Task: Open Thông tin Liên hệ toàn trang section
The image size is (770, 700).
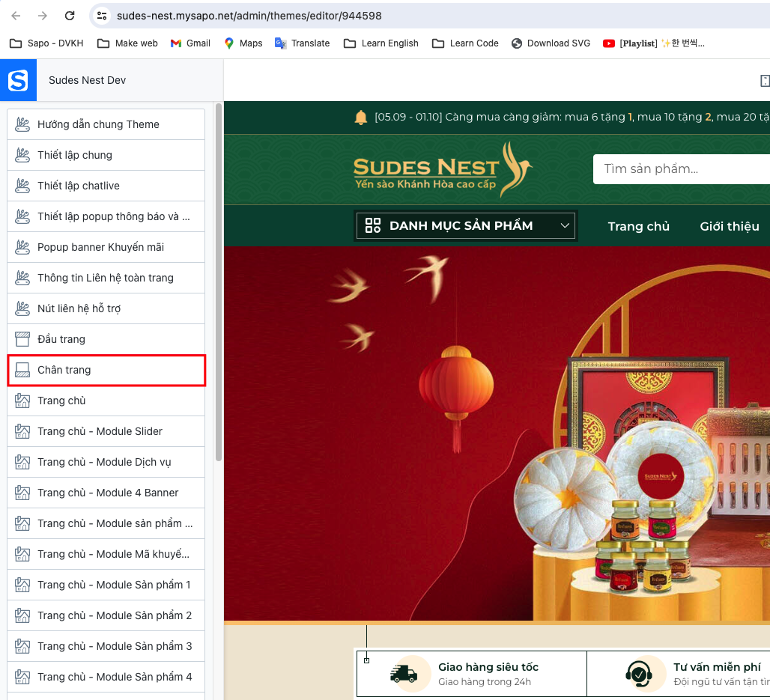Action: pos(106,278)
